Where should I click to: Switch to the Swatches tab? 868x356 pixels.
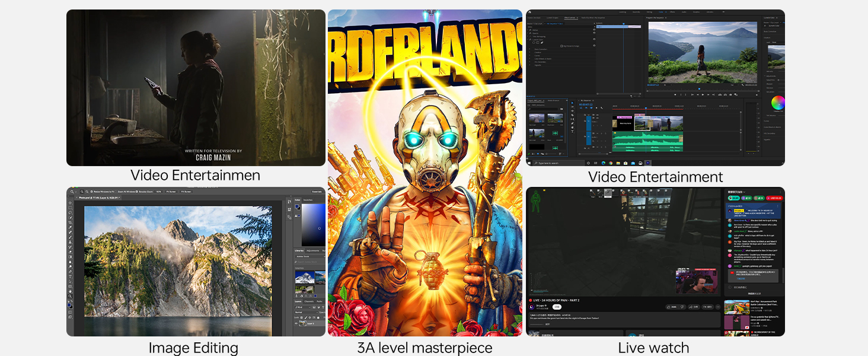tap(309, 200)
